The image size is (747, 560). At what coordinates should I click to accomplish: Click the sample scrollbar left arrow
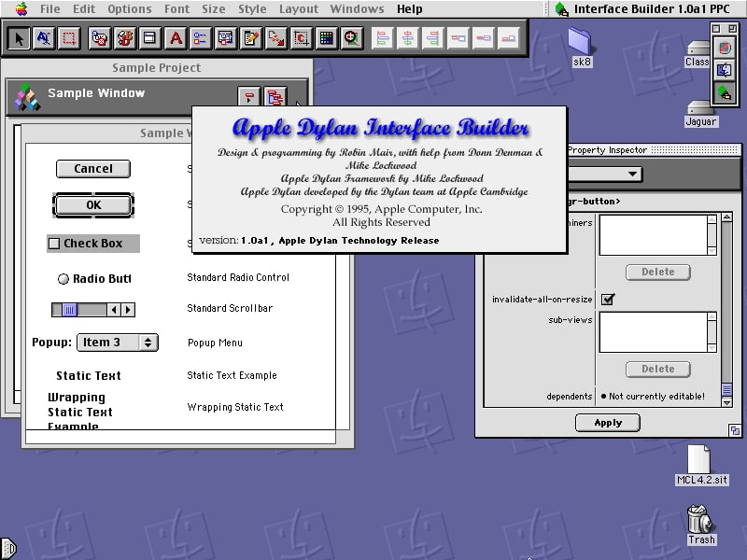113,310
